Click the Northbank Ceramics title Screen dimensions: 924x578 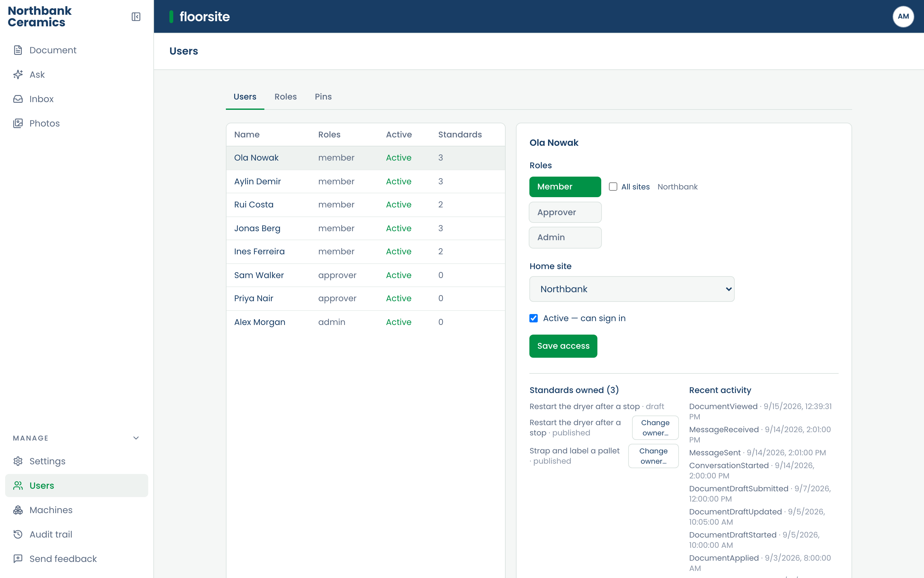point(39,16)
